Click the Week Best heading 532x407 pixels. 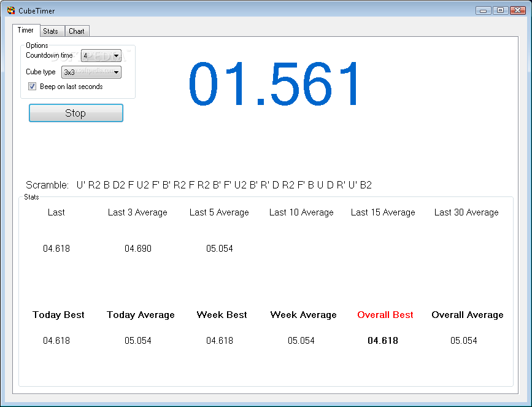[x=222, y=315]
